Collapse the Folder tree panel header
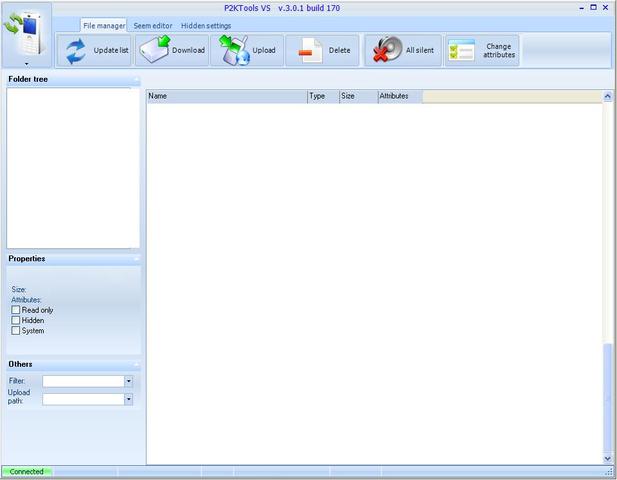 click(73, 79)
